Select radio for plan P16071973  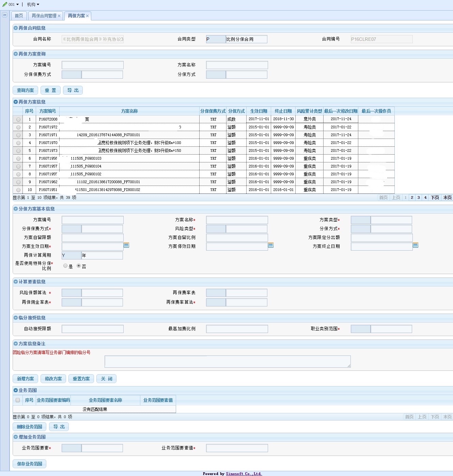(x=18, y=150)
